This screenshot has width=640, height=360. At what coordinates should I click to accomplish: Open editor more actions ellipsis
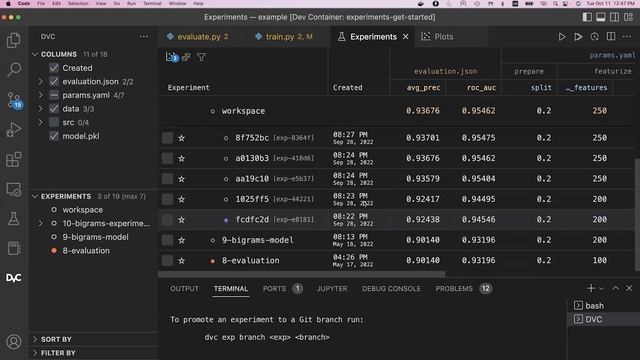[x=627, y=37]
